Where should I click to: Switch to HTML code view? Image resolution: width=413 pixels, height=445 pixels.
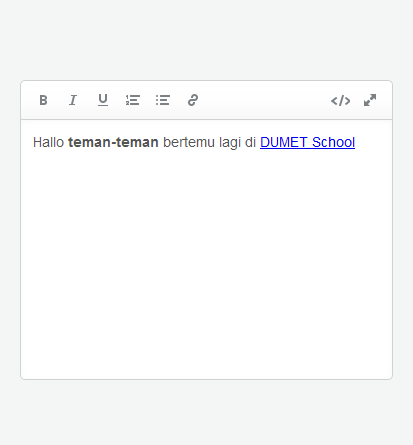340,100
